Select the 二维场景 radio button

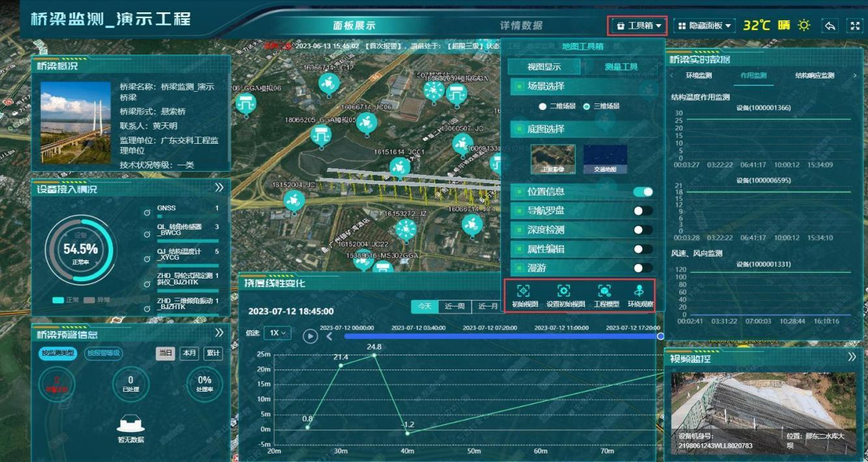542,106
